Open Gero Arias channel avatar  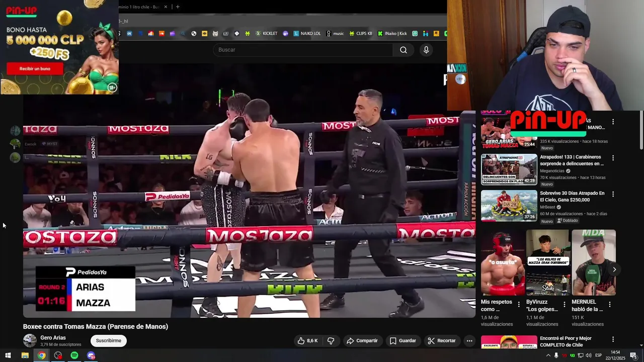pyautogui.click(x=30, y=341)
